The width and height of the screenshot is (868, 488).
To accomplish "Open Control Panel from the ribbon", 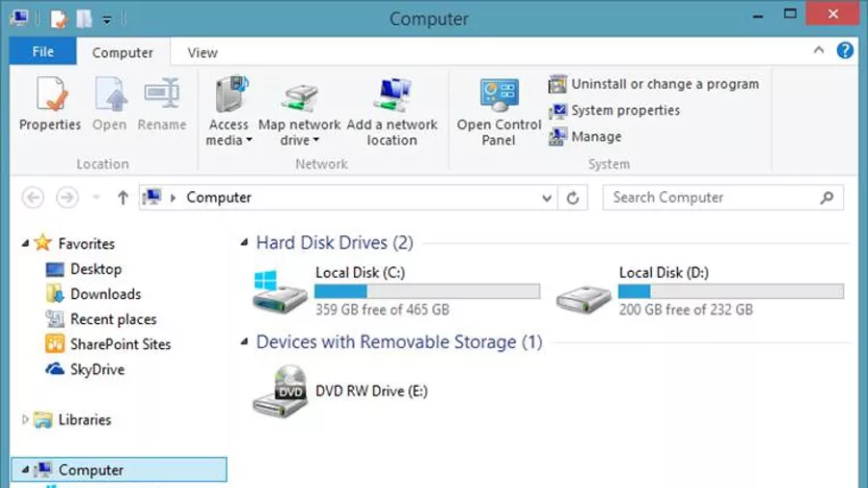I will (499, 111).
